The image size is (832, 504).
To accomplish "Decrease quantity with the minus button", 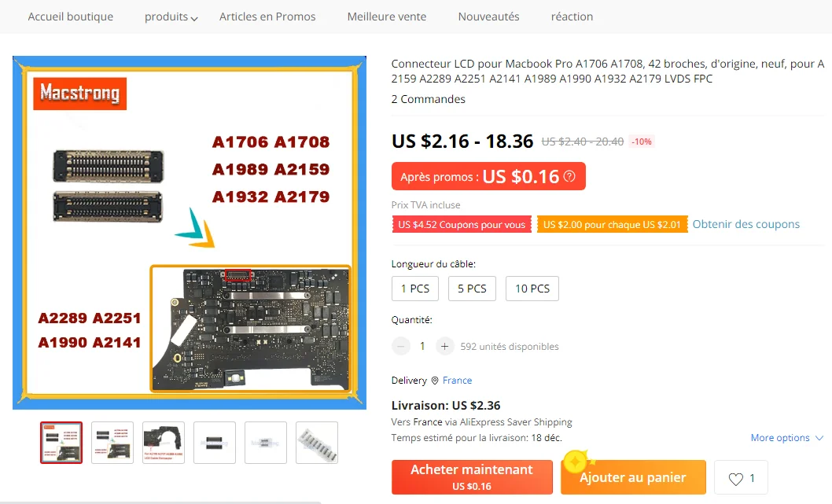I will click(401, 347).
